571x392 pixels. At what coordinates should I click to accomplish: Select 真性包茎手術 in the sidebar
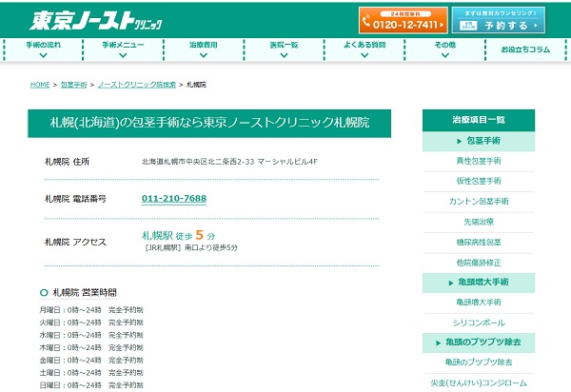click(x=479, y=161)
